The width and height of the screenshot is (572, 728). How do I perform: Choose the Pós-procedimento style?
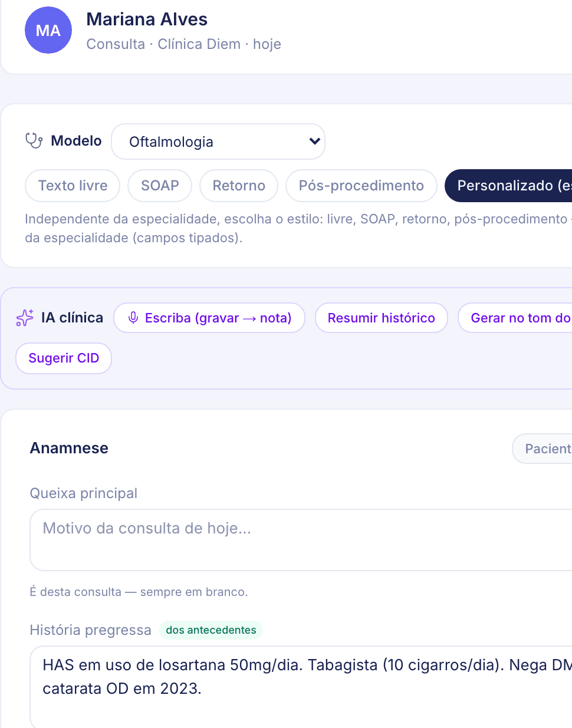point(361,186)
